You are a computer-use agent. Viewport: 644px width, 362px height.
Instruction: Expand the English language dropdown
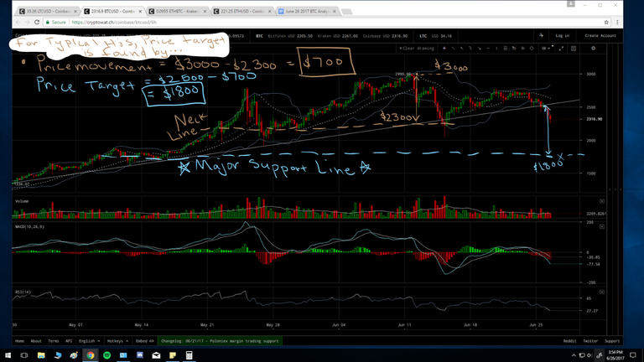pyautogui.click(x=89, y=341)
